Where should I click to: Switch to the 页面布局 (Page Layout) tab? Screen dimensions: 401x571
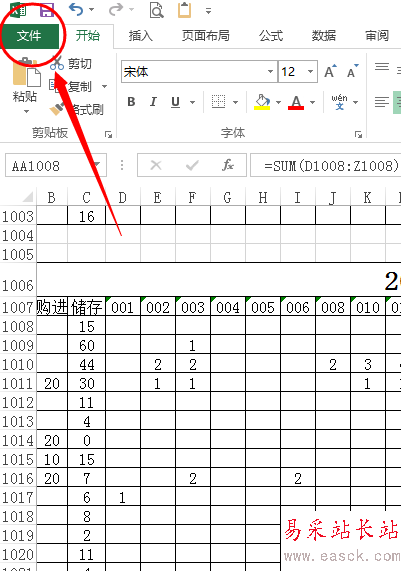click(206, 36)
